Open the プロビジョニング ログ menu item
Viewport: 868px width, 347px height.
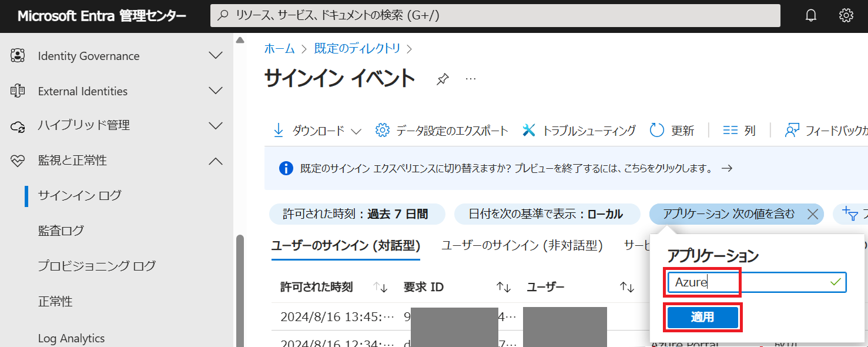[x=97, y=266]
